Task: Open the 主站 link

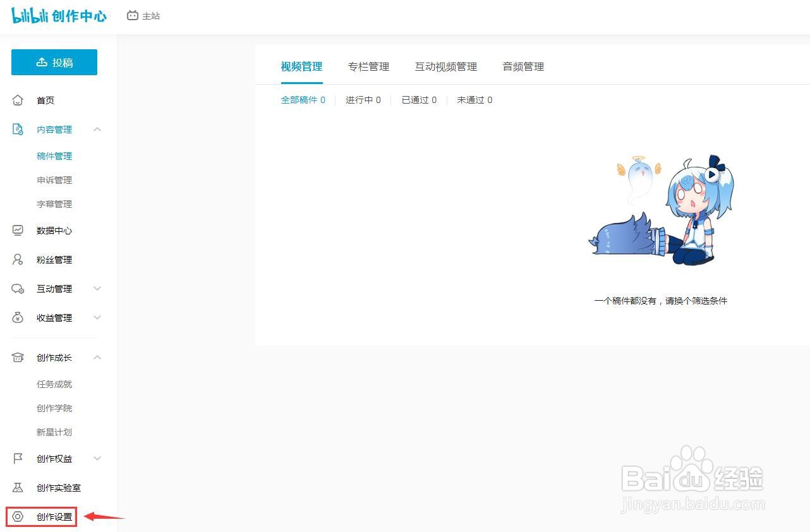Action: (151, 16)
